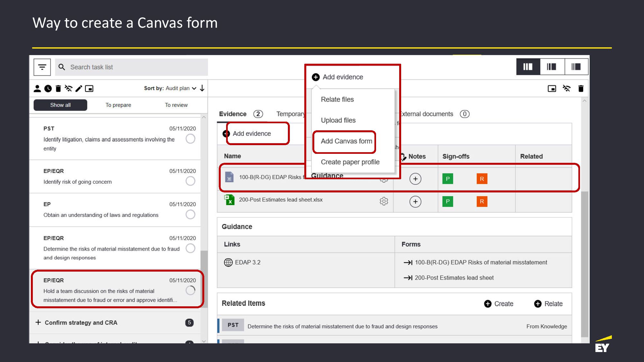The width and height of the screenshot is (644, 362).
Task: Click the Notes column header
Action: coord(417,156)
